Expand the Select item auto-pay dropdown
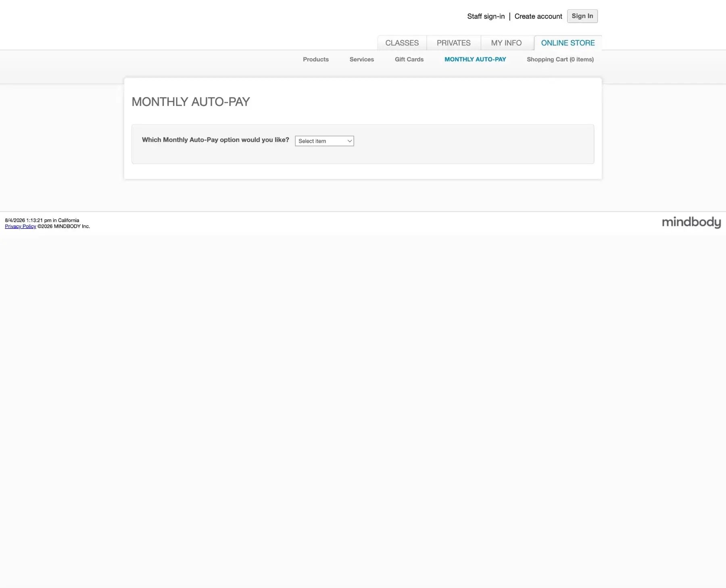Viewport: 726px width, 588px height. (324, 141)
